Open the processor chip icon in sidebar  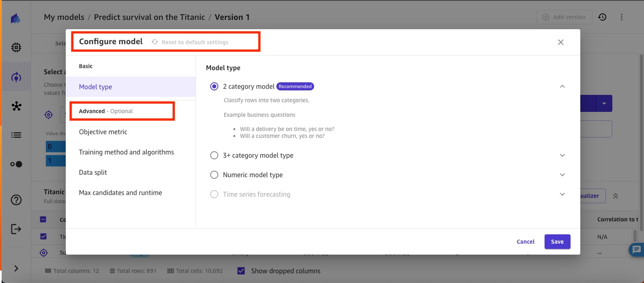[x=16, y=47]
